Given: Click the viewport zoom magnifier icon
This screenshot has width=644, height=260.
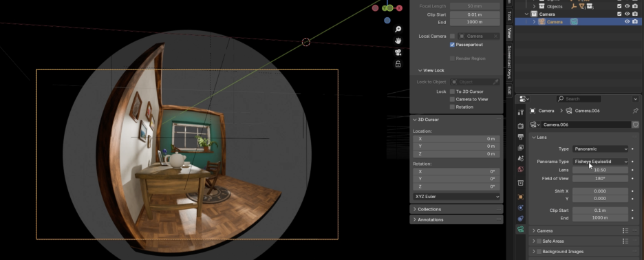Looking at the screenshot, I should 398,29.
